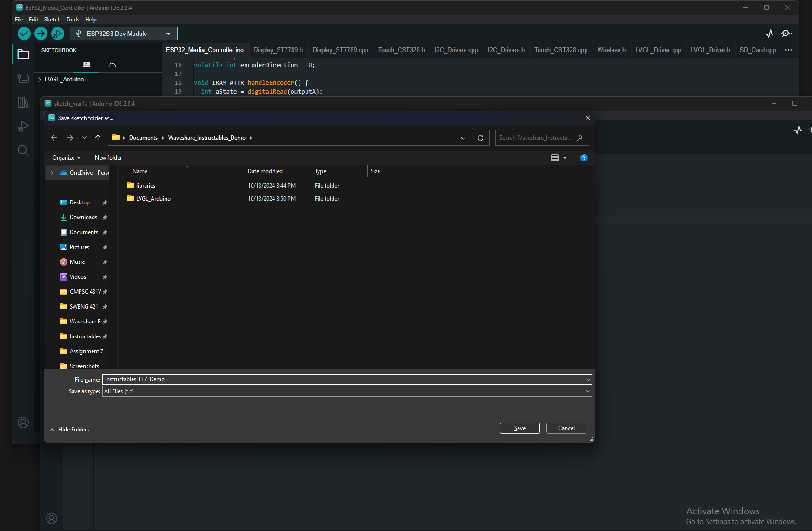The width and height of the screenshot is (812, 531).
Task: Open the Save as type dropdown
Action: click(347, 391)
